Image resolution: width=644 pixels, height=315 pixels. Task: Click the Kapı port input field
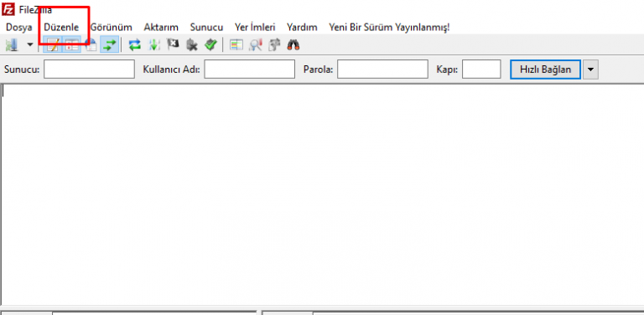pyautogui.click(x=481, y=70)
